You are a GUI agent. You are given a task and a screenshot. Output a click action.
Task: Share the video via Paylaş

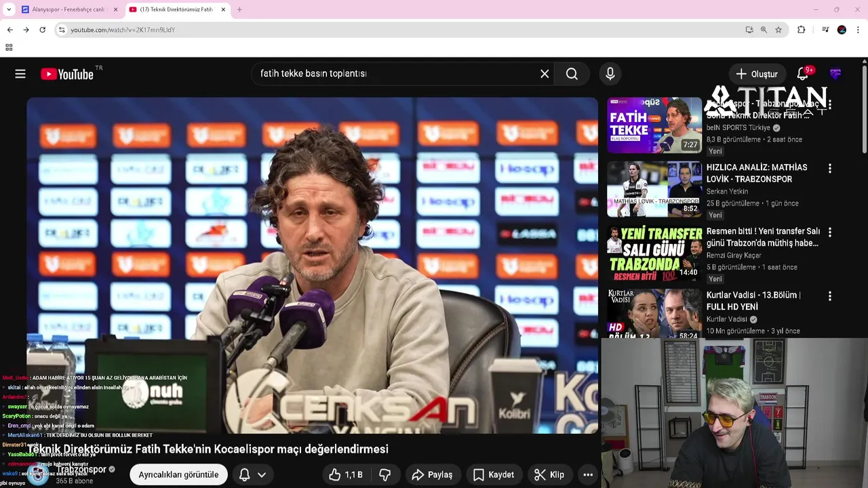coord(432,474)
